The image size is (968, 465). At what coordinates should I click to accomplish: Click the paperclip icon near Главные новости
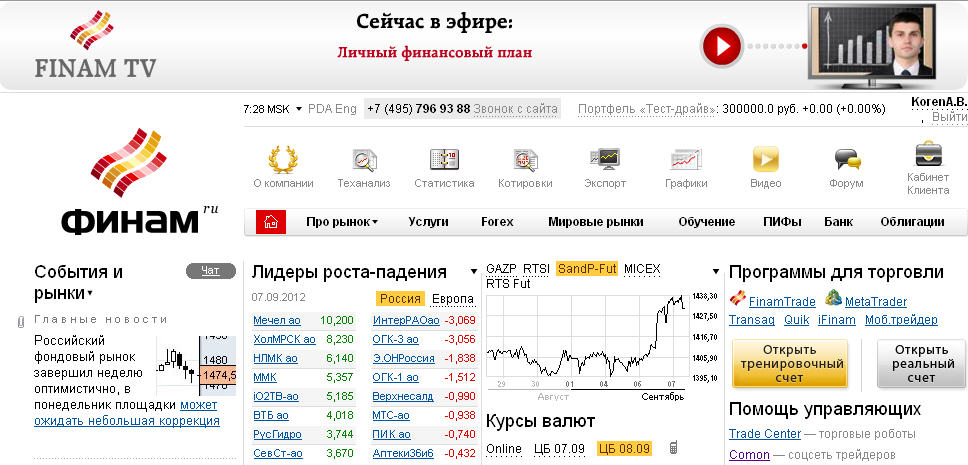pos(20,322)
